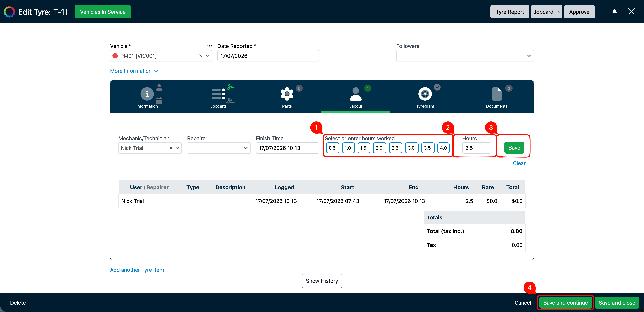This screenshot has height=312, width=644.
Task: Focus the Date Reported field
Action: (x=268, y=56)
